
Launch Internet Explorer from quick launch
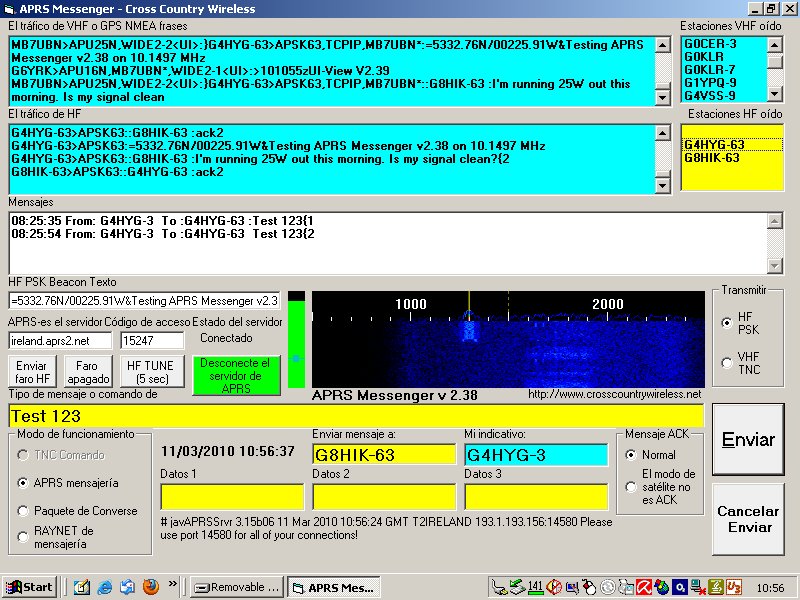click(x=105, y=587)
